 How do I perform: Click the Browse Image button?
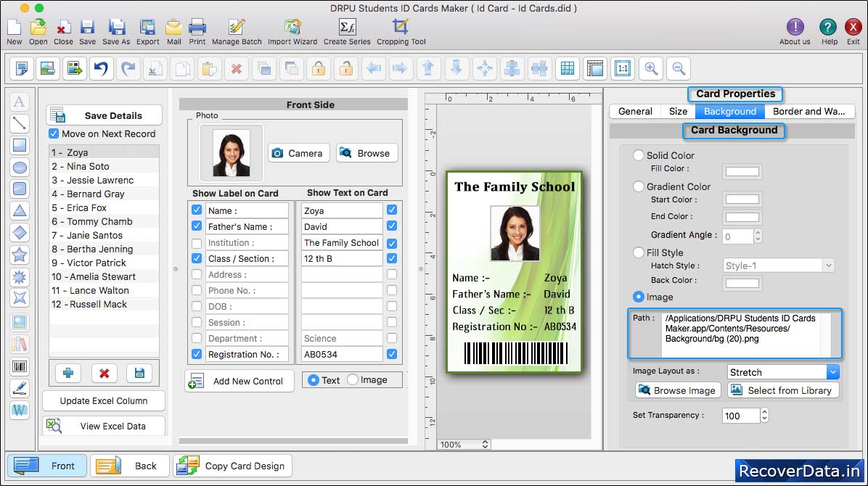[x=678, y=390]
